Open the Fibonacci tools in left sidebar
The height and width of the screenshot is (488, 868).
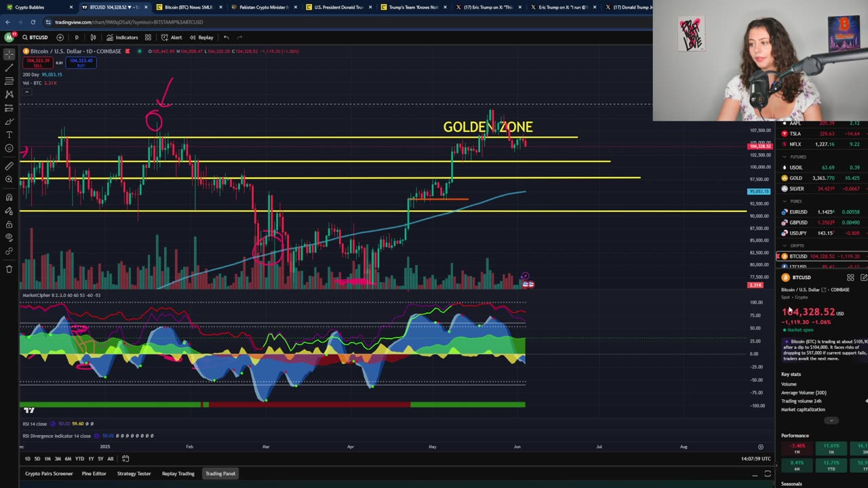pyautogui.click(x=9, y=81)
